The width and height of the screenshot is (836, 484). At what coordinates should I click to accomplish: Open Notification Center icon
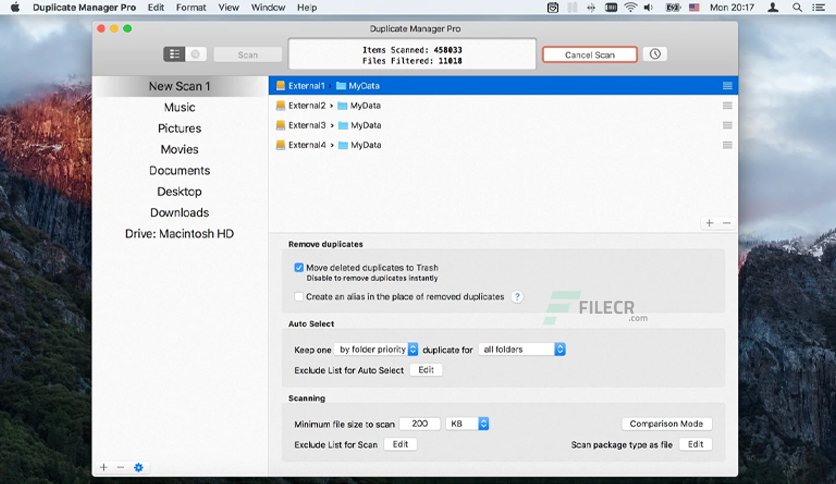[818, 7]
